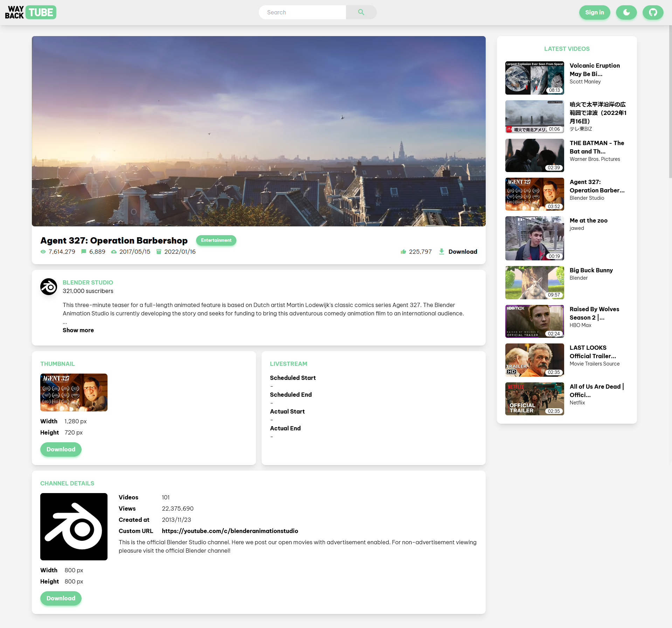Open Volcanic Eruption video thumbnail
The image size is (672, 628).
click(x=535, y=78)
